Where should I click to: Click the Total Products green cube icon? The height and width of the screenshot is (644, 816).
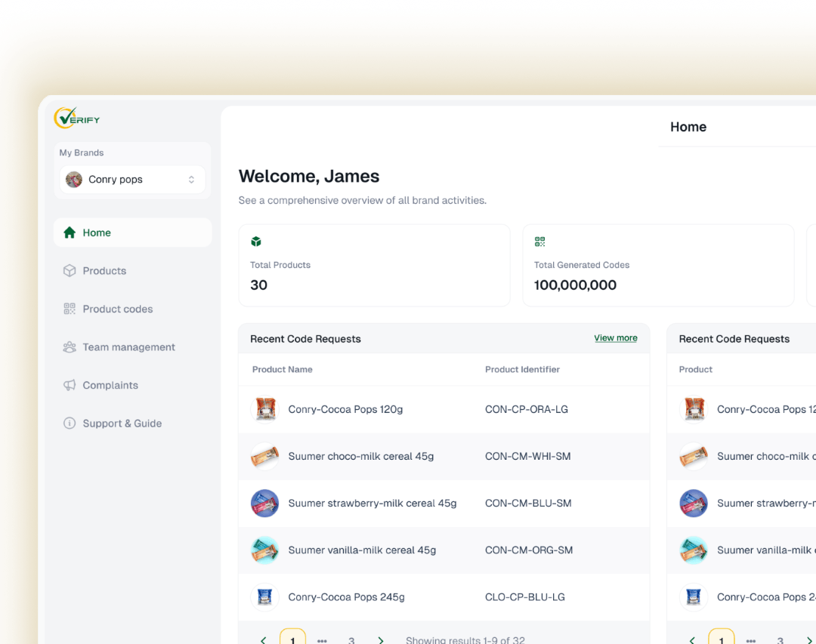[256, 242]
